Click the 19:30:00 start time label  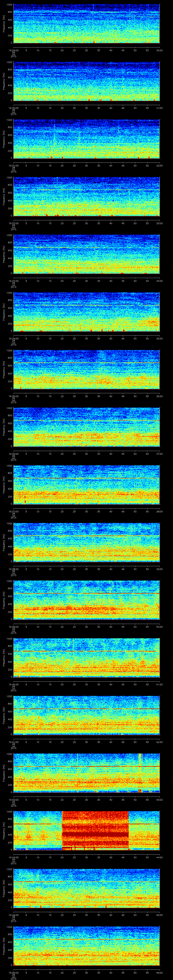(x=13, y=108)
